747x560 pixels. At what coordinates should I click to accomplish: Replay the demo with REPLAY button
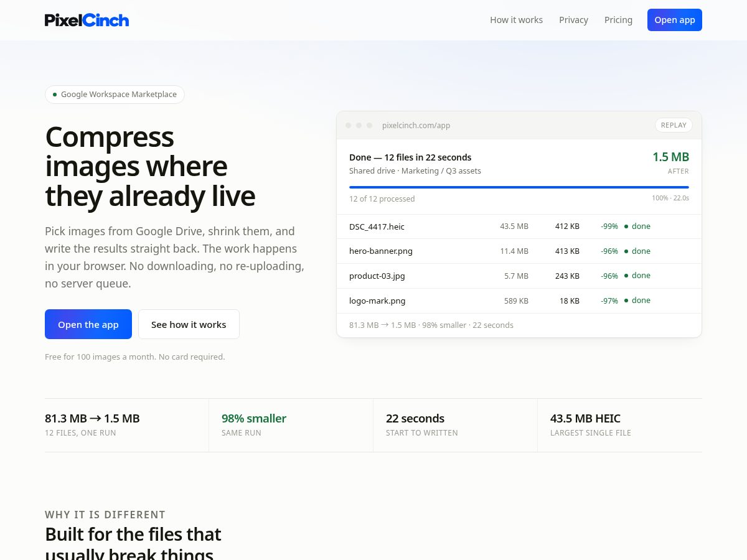674,125
